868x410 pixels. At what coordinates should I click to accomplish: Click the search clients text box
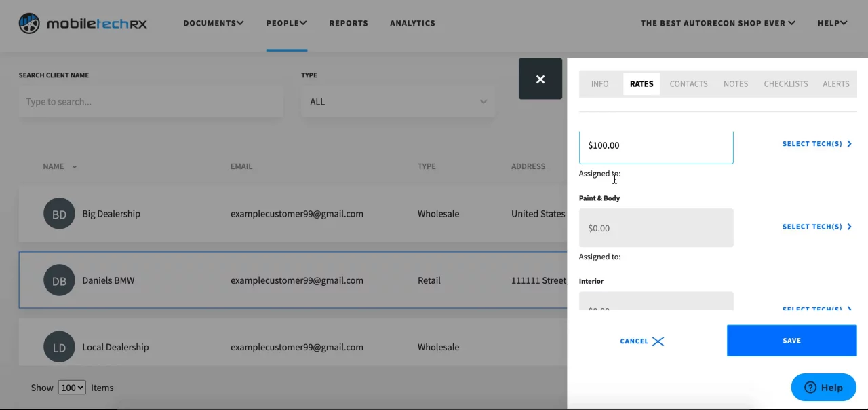point(151,101)
